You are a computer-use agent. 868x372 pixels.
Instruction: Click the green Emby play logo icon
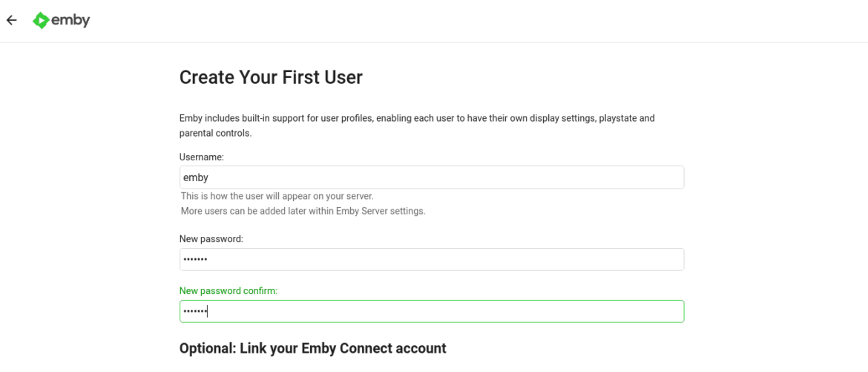(41, 21)
